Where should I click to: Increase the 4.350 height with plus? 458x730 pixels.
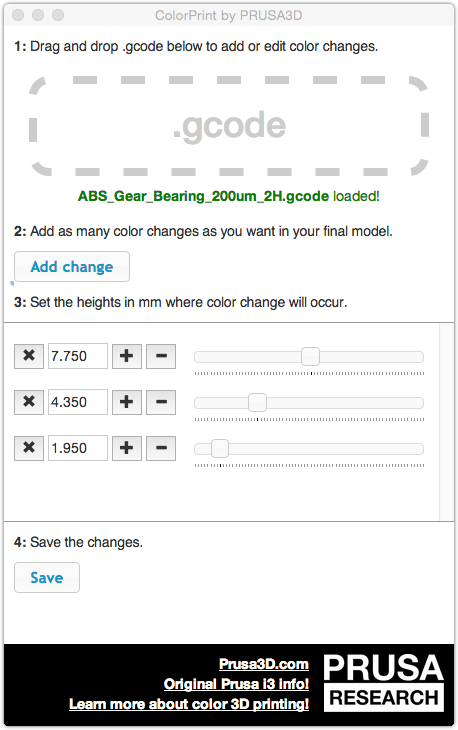tap(127, 402)
